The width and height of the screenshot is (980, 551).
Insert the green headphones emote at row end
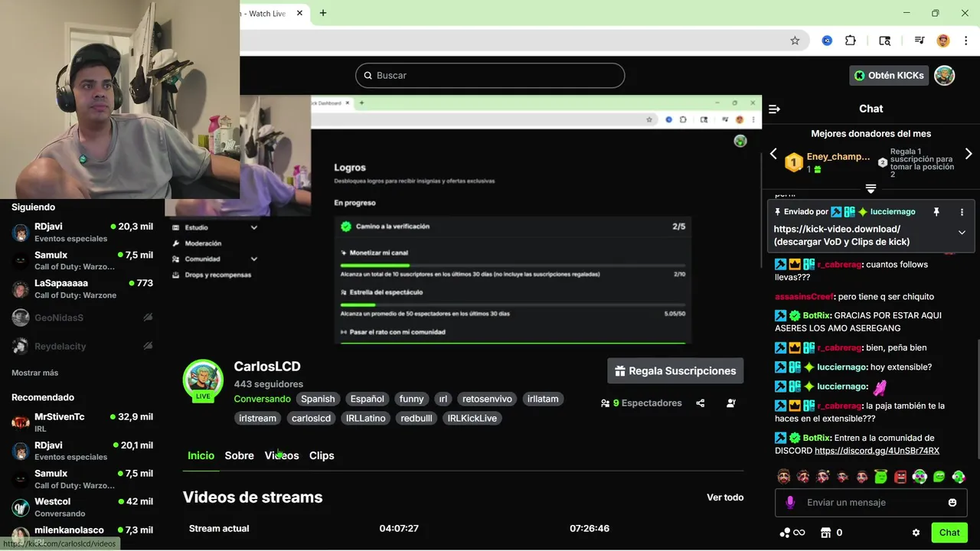(959, 477)
